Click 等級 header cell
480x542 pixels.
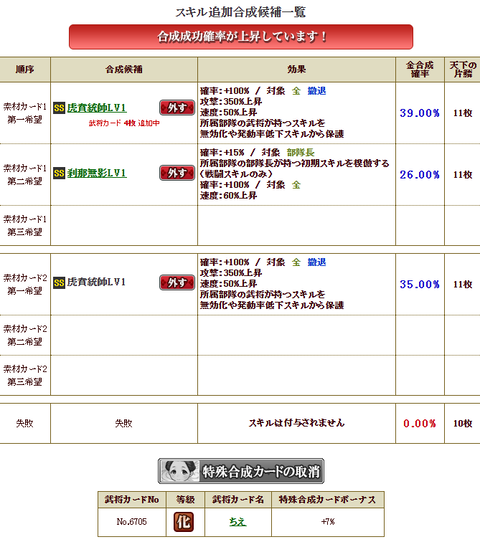pyautogui.click(x=185, y=499)
